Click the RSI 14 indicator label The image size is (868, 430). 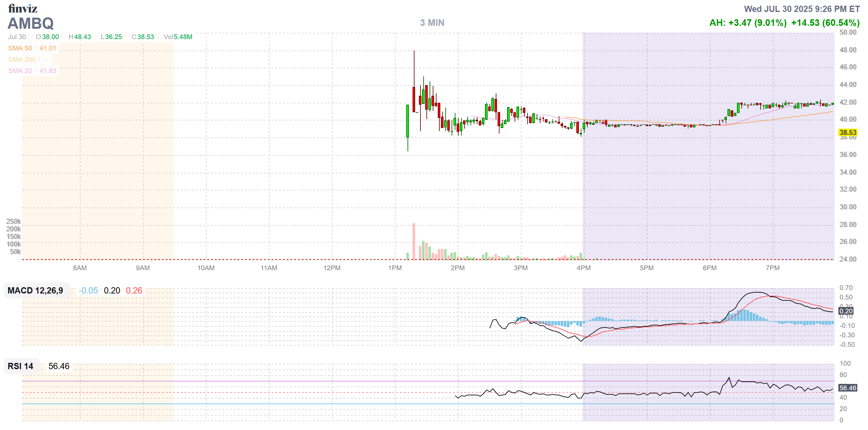[20, 366]
